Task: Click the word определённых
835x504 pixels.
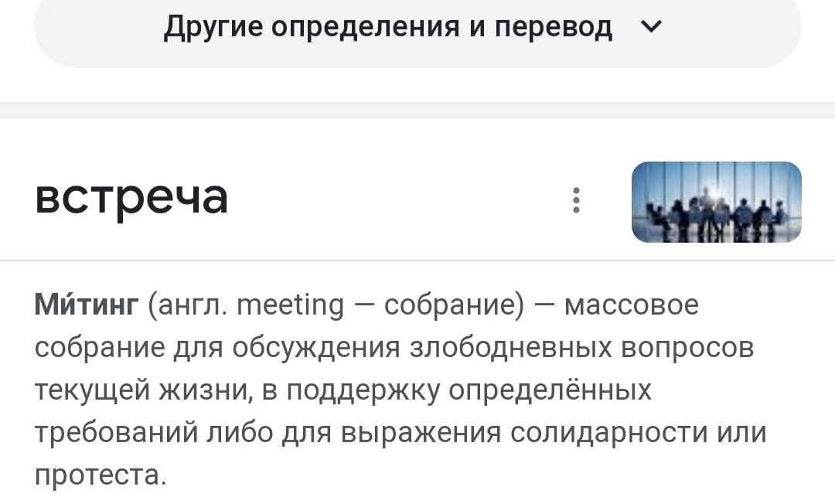Action: [x=550, y=391]
